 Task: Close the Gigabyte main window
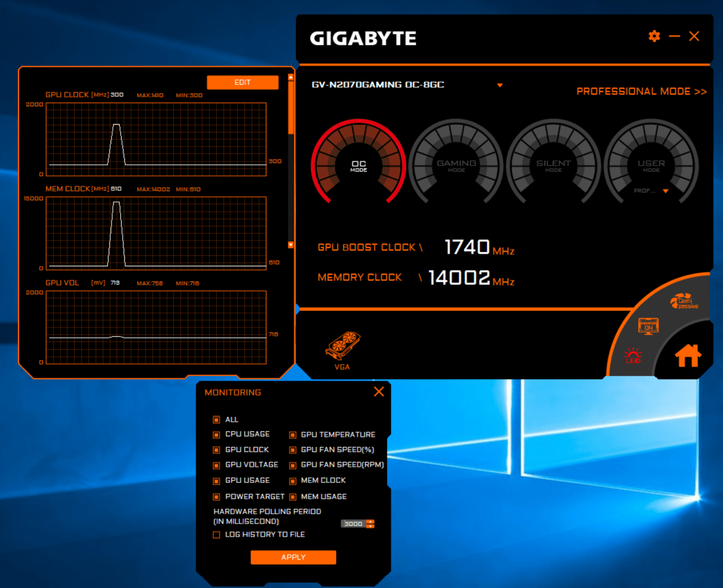pyautogui.click(x=694, y=36)
